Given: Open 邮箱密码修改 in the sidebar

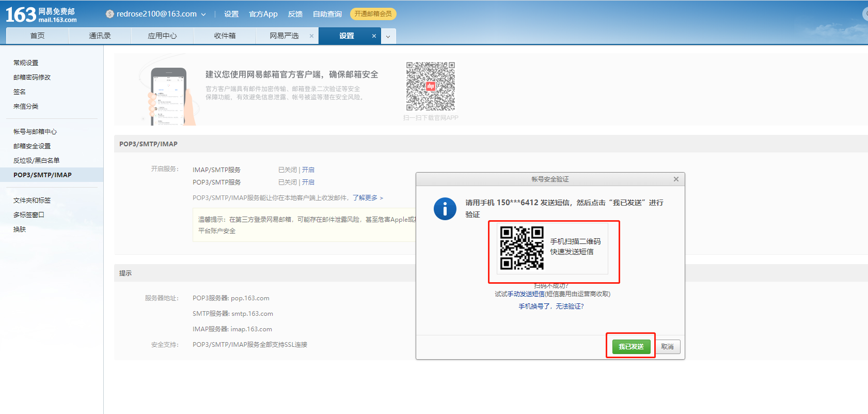Looking at the screenshot, I should point(32,77).
